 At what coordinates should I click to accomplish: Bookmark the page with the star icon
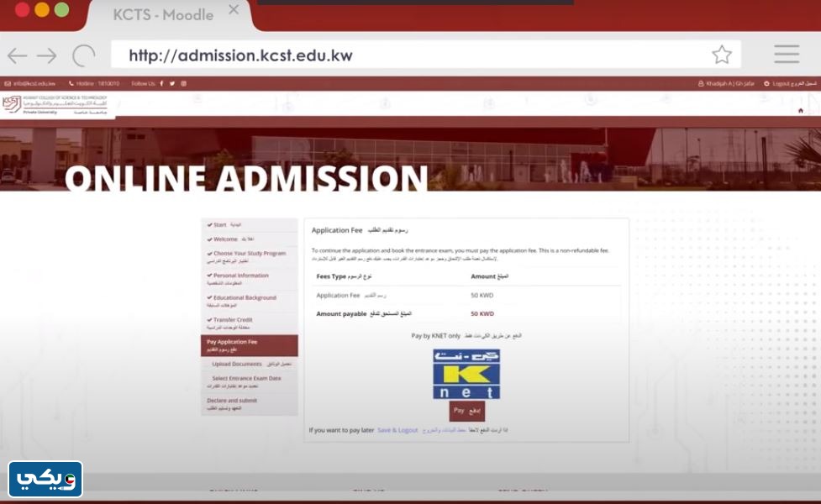coord(721,55)
